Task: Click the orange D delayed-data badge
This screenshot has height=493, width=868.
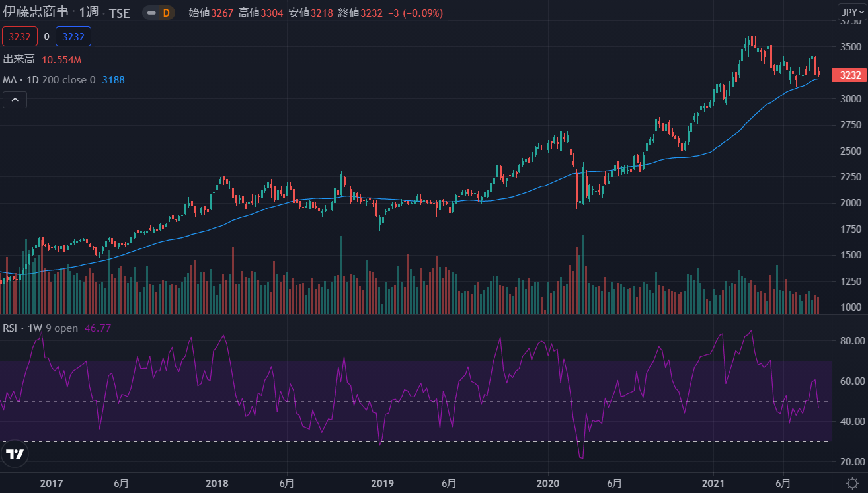Action: [x=166, y=13]
